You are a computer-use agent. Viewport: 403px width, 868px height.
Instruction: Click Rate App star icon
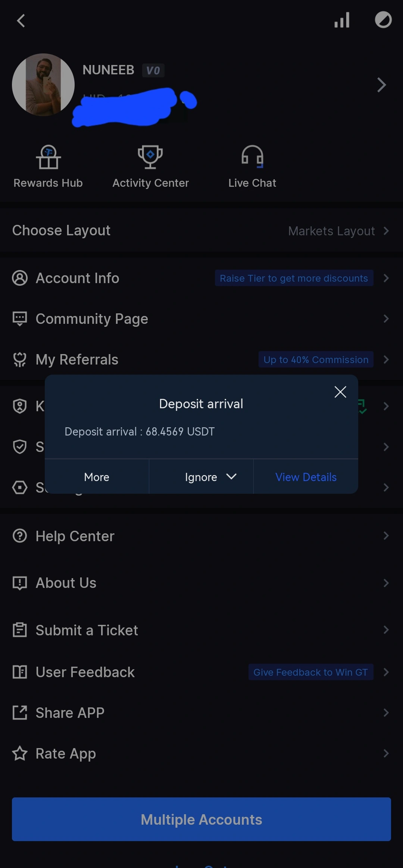20,753
